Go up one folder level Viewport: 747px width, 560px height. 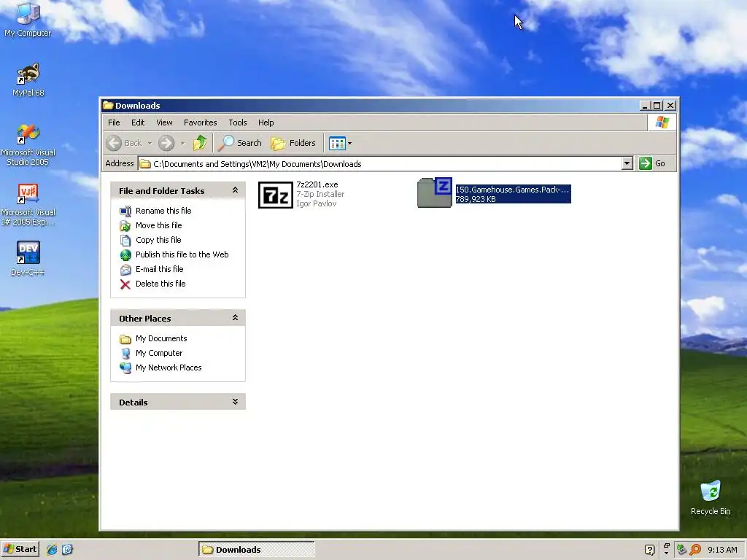[x=200, y=143]
